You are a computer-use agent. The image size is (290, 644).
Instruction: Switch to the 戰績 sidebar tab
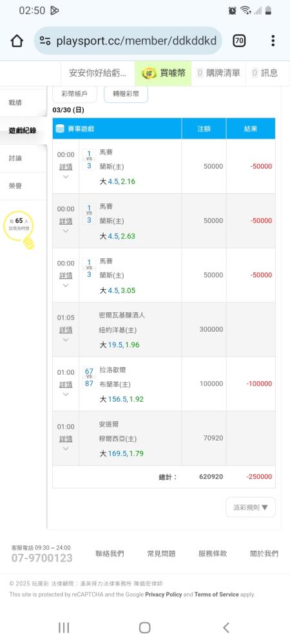tap(15, 102)
